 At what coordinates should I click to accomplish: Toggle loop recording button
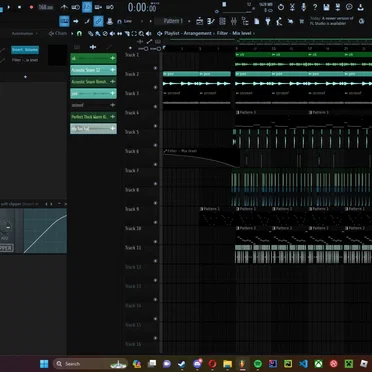(110, 7)
